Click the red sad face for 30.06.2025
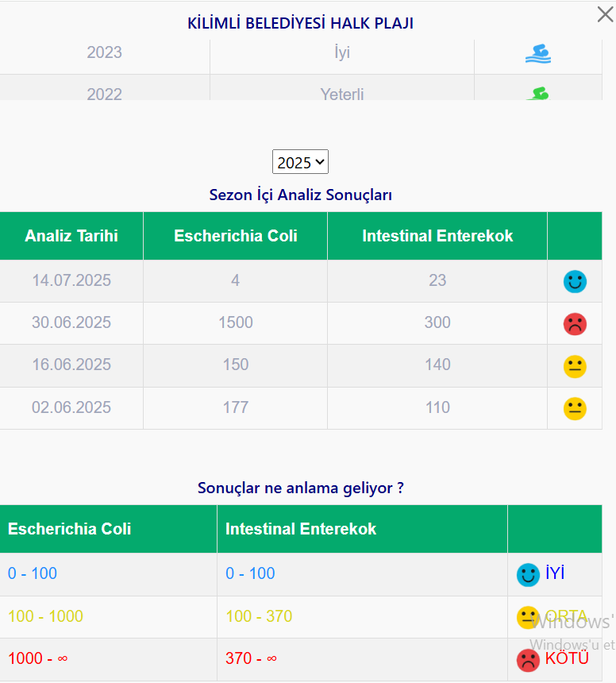 pos(575,324)
